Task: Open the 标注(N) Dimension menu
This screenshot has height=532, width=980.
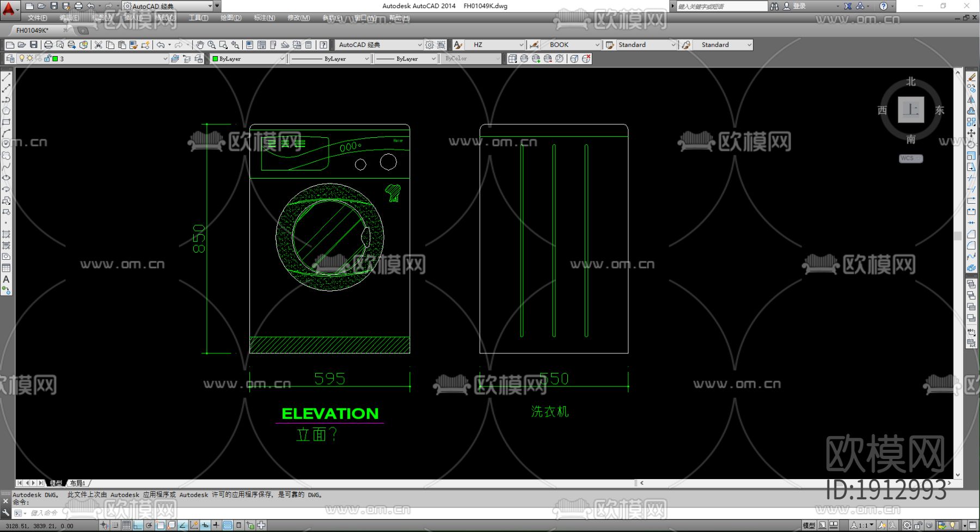Action: point(265,18)
